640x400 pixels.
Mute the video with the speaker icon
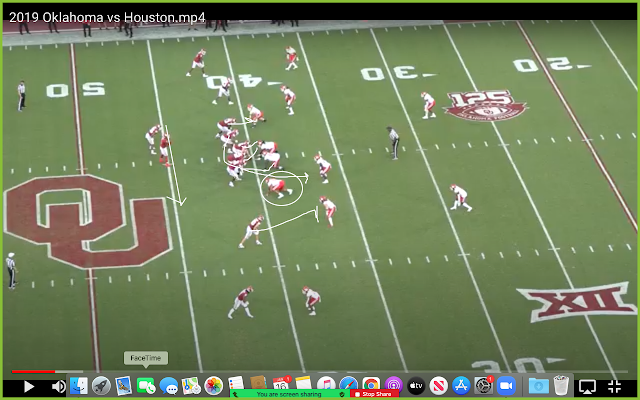click(x=58, y=386)
